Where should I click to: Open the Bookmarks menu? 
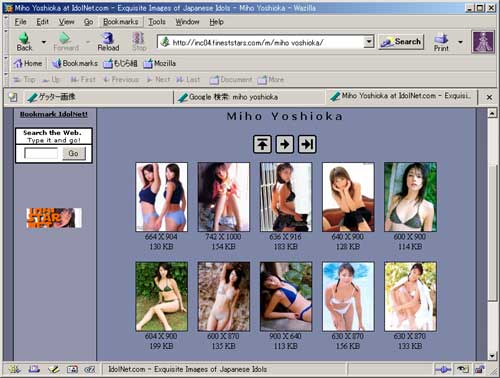[121, 22]
